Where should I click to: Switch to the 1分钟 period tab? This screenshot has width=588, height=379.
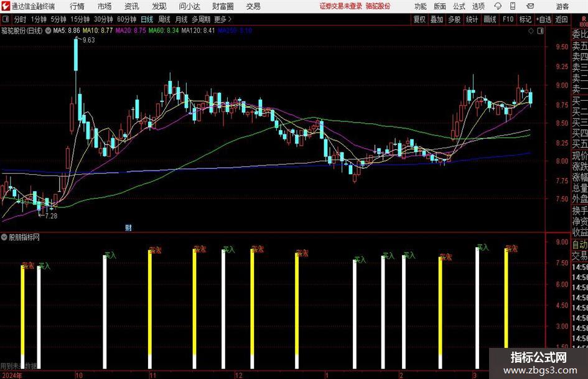point(39,19)
